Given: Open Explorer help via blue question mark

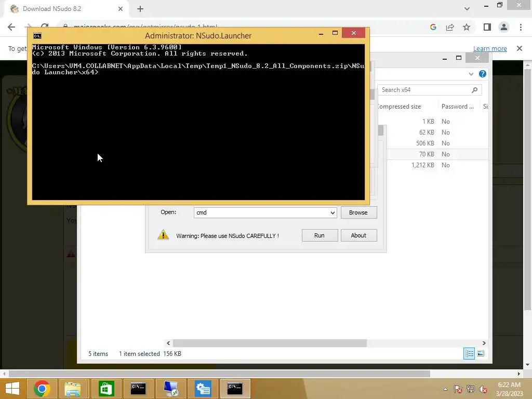Looking at the screenshot, I should tap(483, 74).
